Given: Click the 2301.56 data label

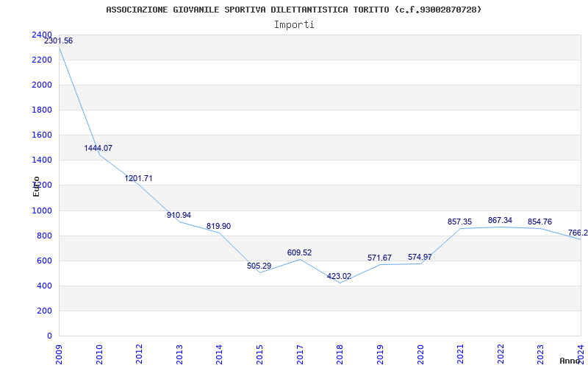Looking at the screenshot, I should pyautogui.click(x=58, y=41).
